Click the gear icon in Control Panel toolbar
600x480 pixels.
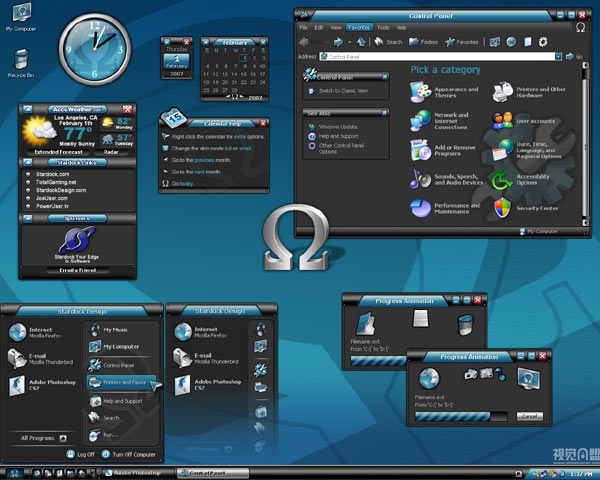click(x=543, y=42)
